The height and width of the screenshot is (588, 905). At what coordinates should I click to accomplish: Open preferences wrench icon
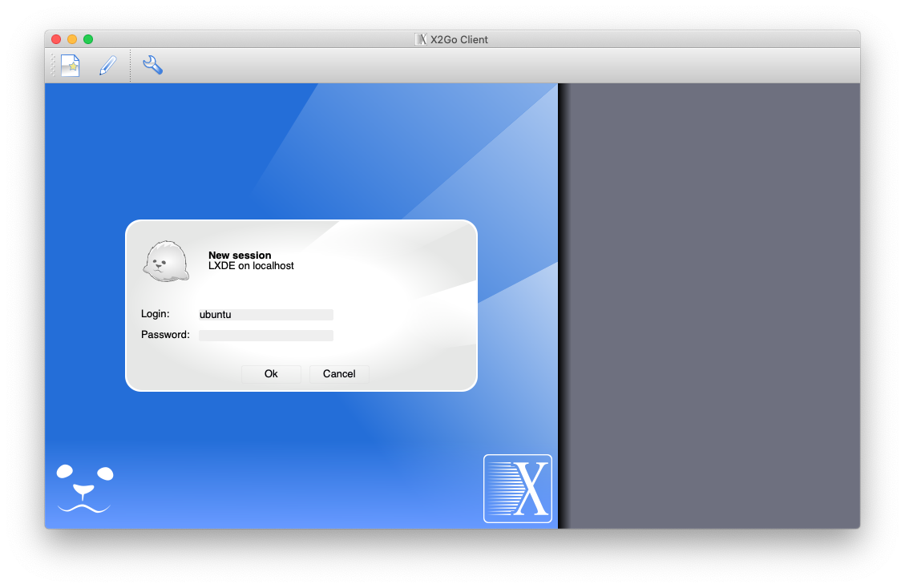[x=152, y=65]
